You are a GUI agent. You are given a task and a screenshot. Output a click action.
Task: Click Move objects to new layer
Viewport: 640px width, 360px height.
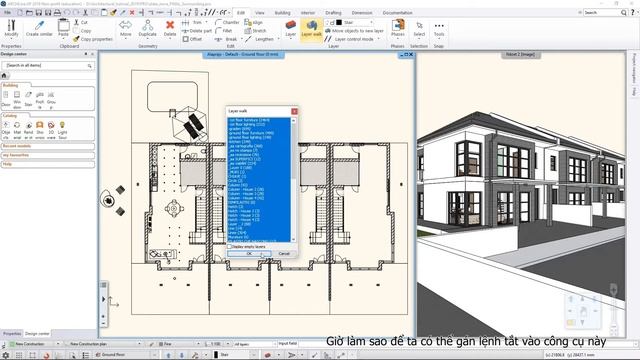(x=354, y=31)
